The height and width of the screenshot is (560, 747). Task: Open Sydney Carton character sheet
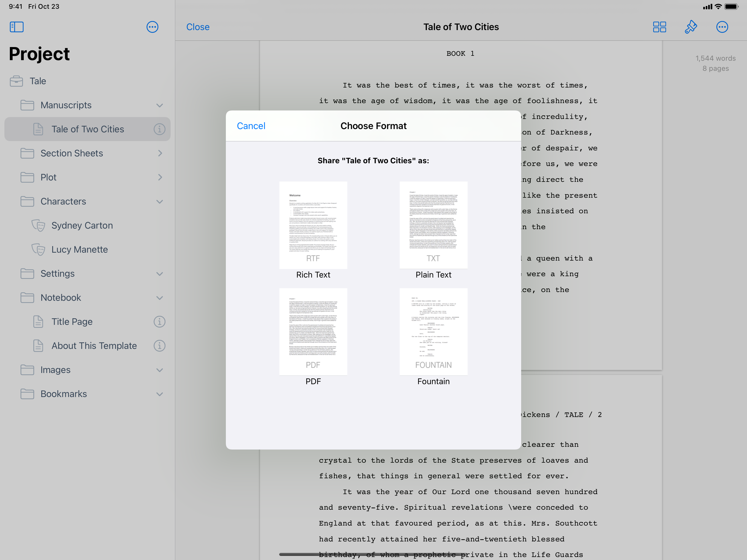pyautogui.click(x=82, y=225)
